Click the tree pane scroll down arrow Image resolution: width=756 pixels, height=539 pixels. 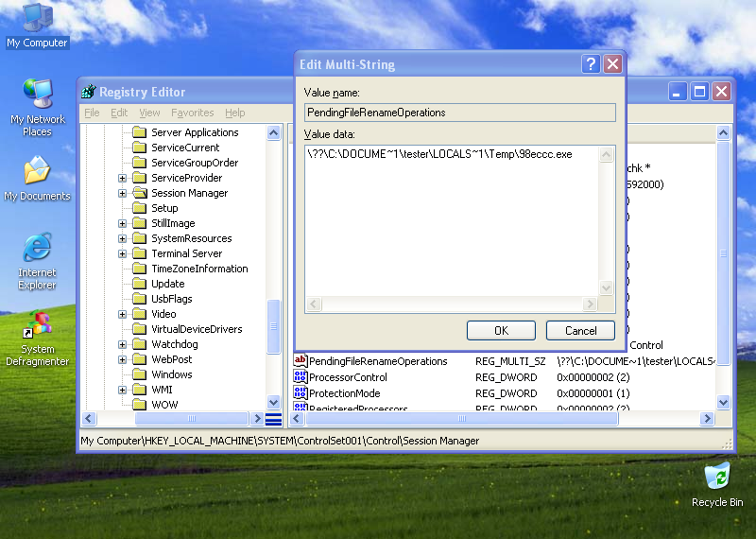click(273, 402)
